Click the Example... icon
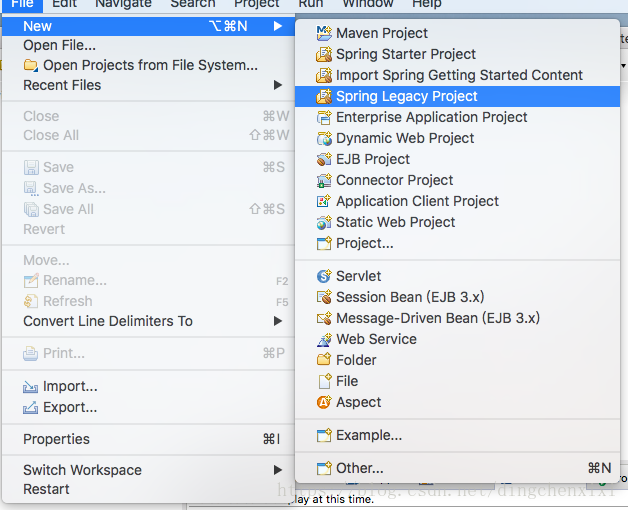The height and width of the screenshot is (510, 628). pos(324,435)
